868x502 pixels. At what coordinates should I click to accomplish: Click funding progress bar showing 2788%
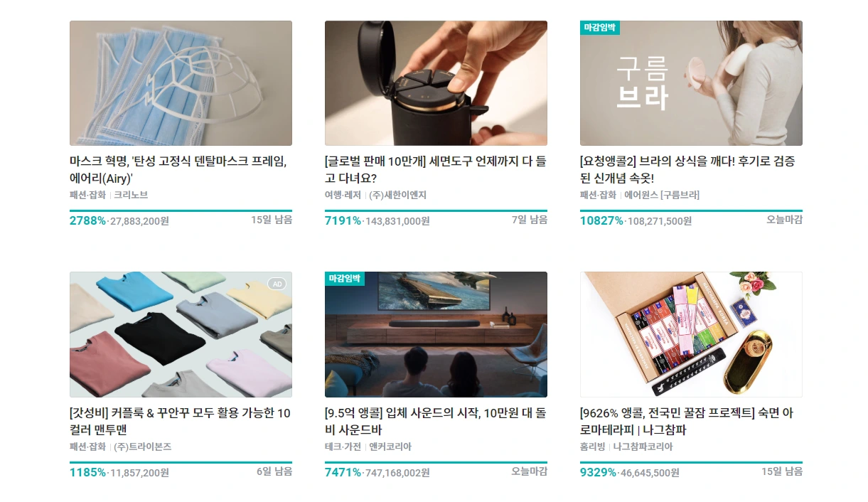[181, 210]
